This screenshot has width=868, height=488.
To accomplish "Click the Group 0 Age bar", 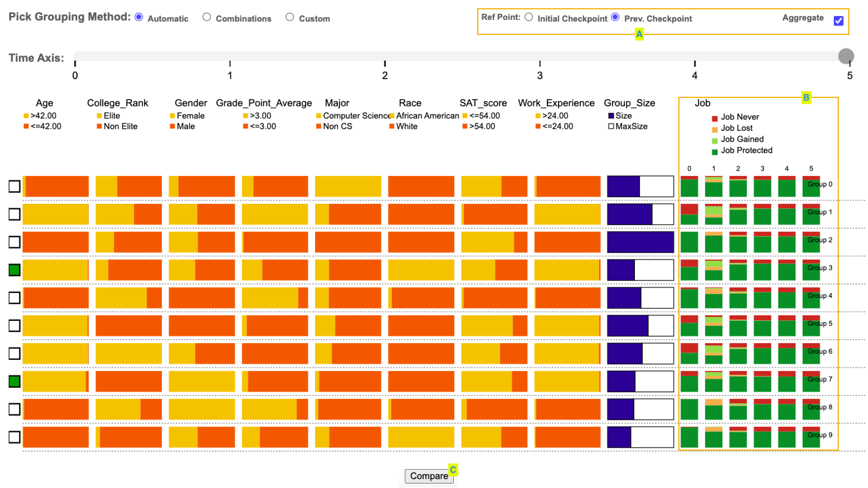I will (56, 186).
